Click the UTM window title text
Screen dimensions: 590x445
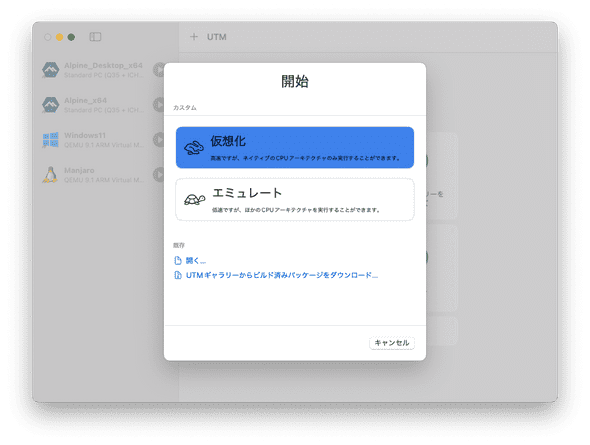point(217,37)
